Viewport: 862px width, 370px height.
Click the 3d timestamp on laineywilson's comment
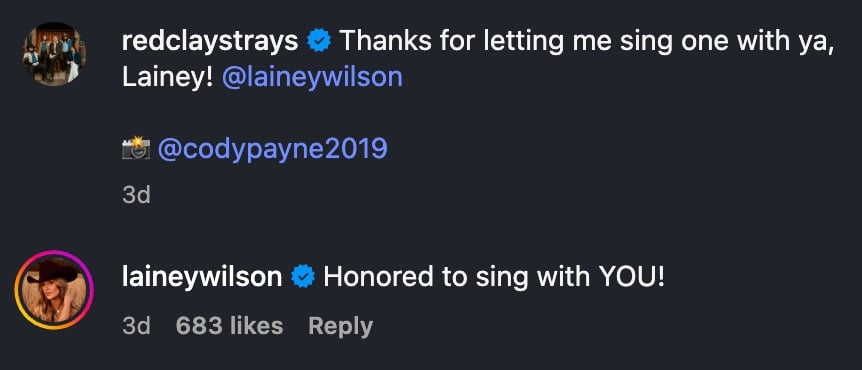pyautogui.click(x=136, y=326)
